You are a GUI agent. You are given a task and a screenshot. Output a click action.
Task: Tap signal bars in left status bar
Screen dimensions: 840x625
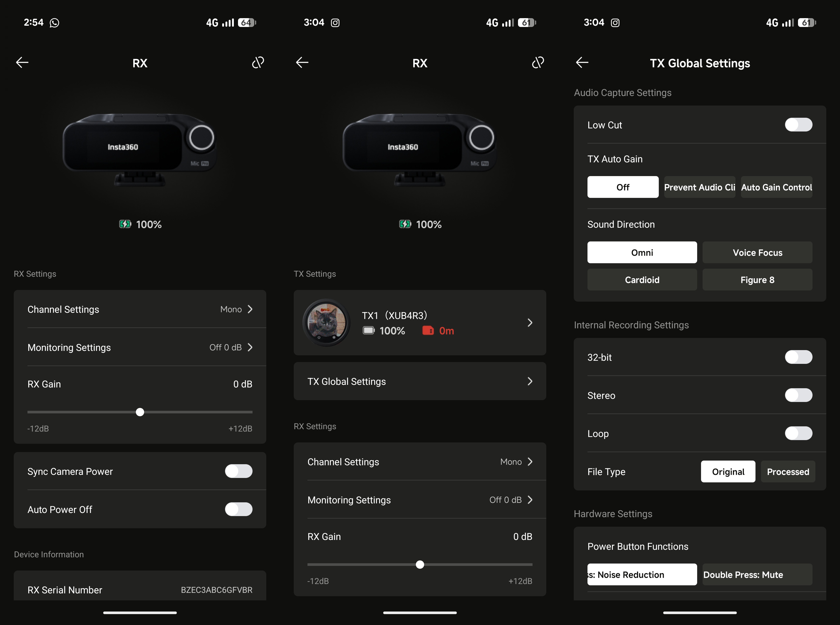228,23
